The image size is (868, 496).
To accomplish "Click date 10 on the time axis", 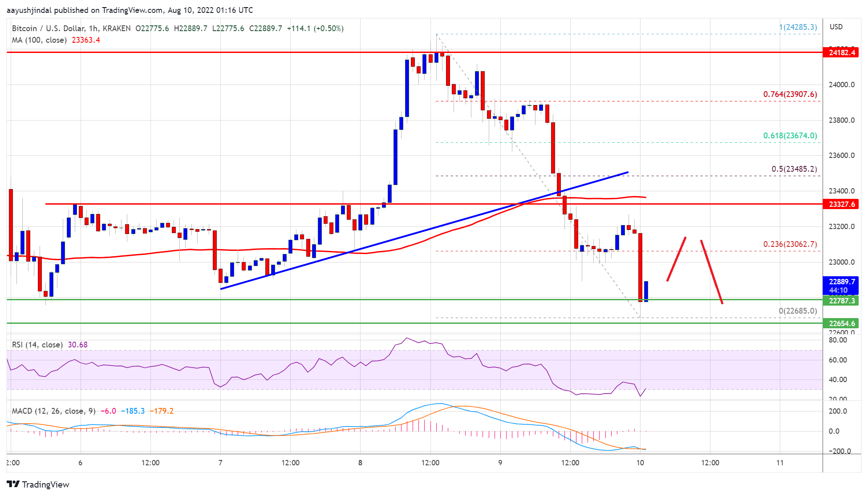I will point(640,463).
